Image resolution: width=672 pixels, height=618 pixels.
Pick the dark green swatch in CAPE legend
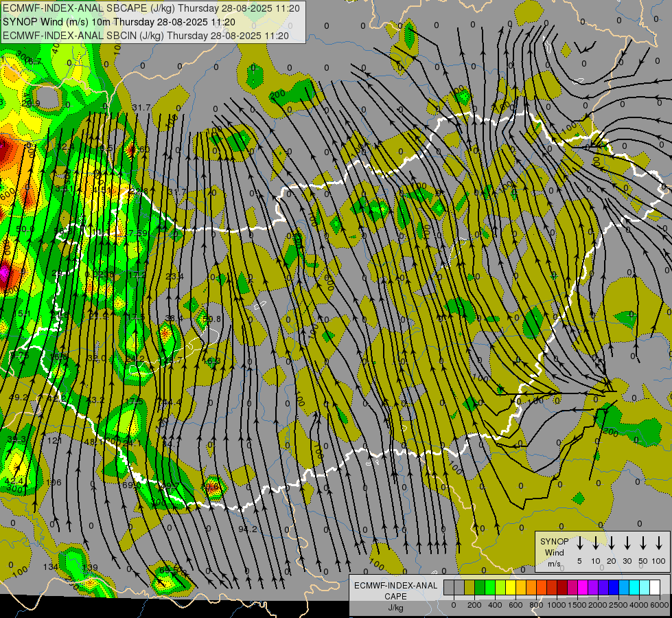click(x=480, y=588)
